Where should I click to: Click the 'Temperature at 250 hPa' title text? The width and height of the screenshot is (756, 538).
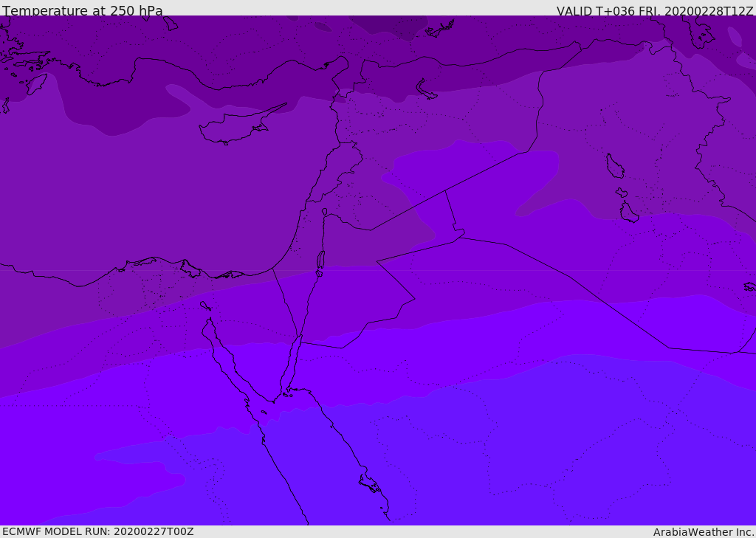click(83, 10)
